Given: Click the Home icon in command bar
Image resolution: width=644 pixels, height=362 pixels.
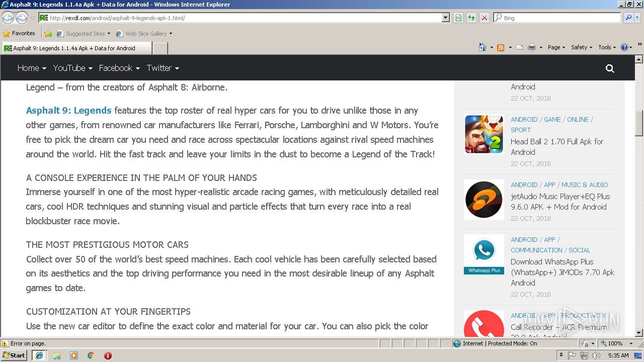Looking at the screenshot, I should (482, 47).
